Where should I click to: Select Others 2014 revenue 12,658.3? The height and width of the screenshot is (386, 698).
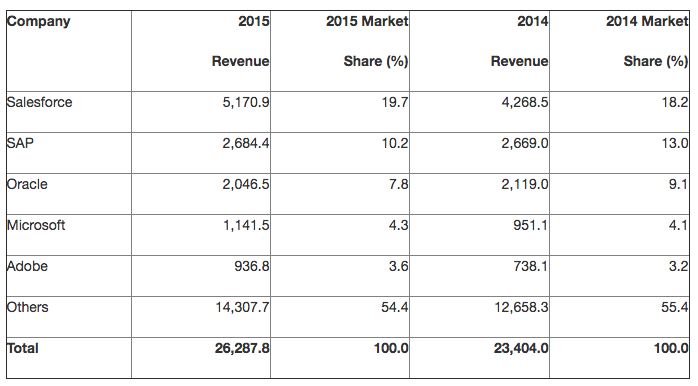(521, 307)
